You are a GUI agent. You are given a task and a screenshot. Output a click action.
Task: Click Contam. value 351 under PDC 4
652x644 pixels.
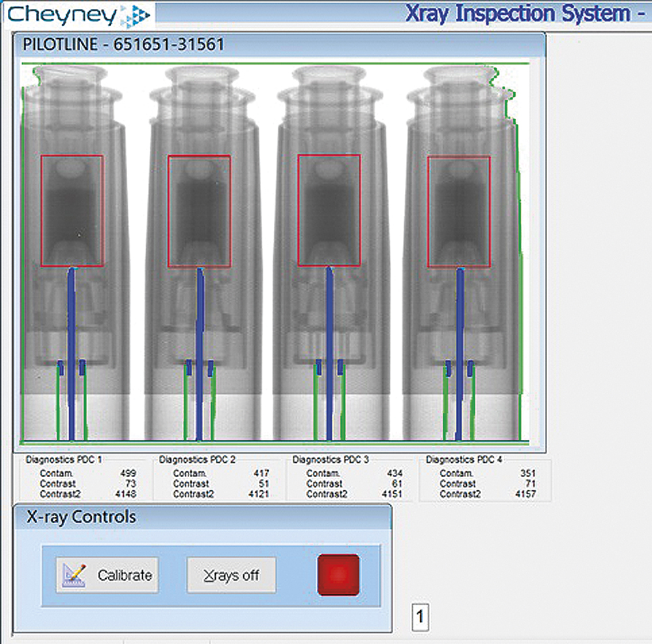pos(527,473)
